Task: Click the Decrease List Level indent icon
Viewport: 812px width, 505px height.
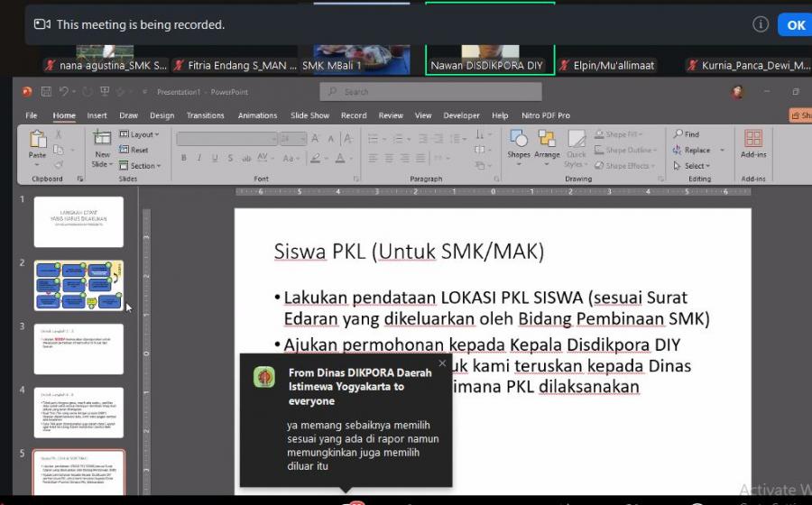Action: coord(423,139)
